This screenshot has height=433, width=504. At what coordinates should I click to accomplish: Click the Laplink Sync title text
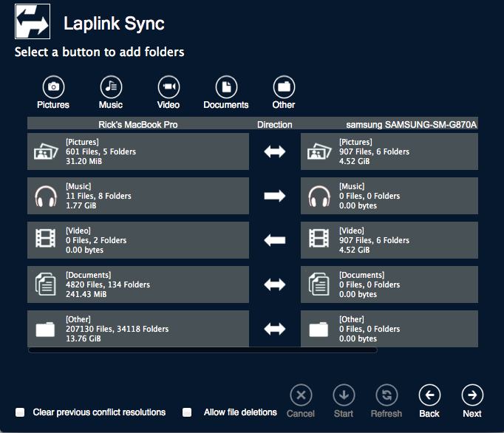point(114,24)
